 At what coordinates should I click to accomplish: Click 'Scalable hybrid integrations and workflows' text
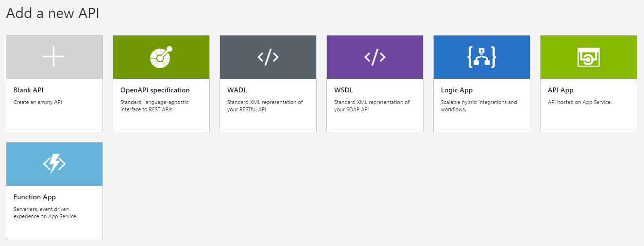pyautogui.click(x=479, y=106)
